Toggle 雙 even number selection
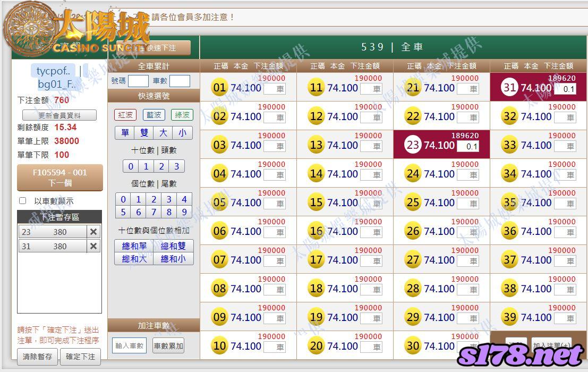 point(144,133)
